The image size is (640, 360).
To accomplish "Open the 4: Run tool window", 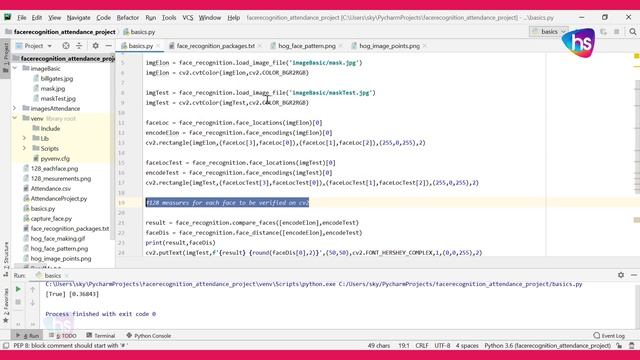I will pos(27,336).
